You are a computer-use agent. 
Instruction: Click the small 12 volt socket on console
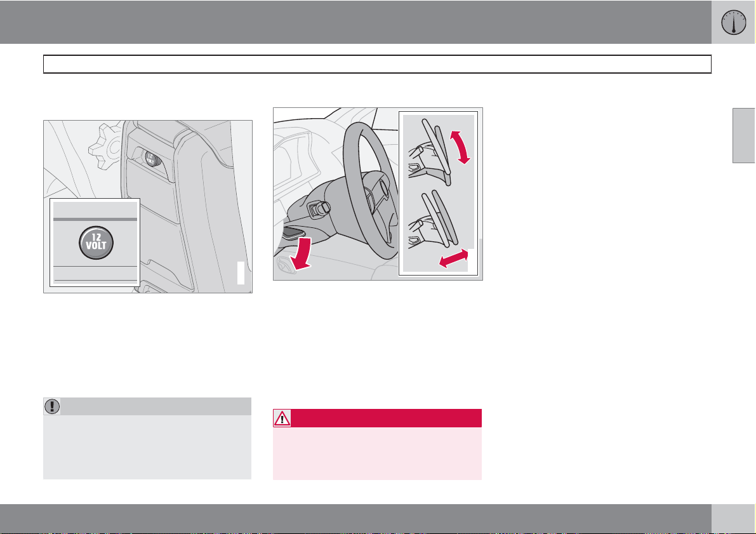coord(151,159)
